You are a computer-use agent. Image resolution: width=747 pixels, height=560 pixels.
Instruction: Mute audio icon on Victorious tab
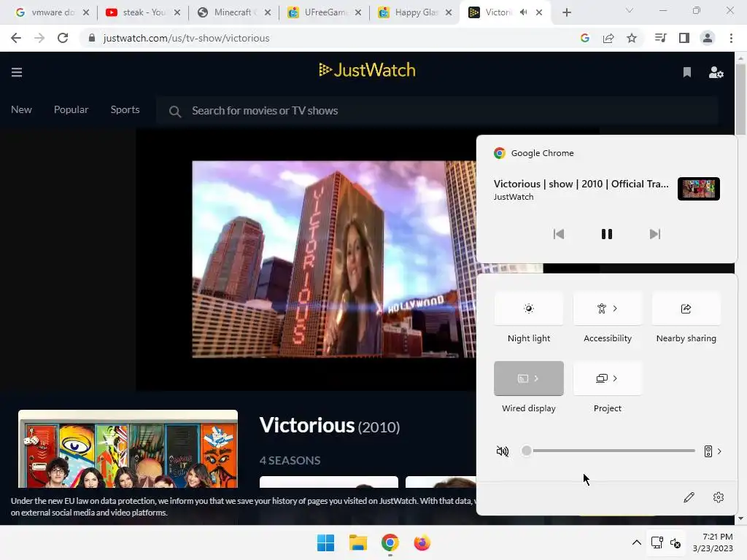(524, 12)
